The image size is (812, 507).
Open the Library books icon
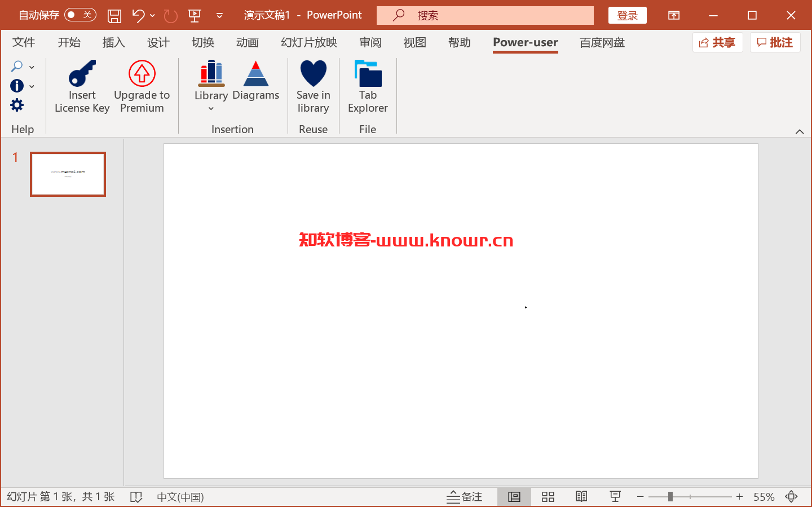tap(211, 74)
